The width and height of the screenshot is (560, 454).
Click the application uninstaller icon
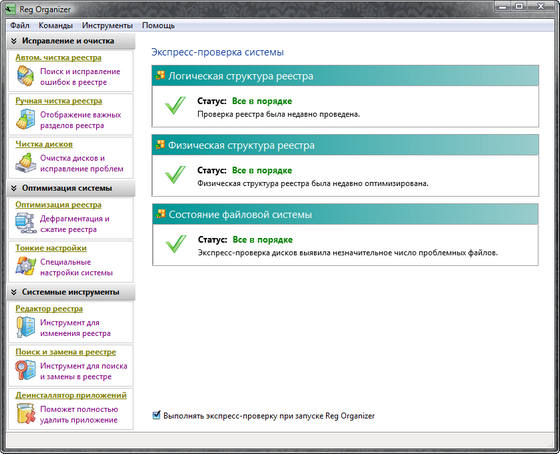click(26, 414)
